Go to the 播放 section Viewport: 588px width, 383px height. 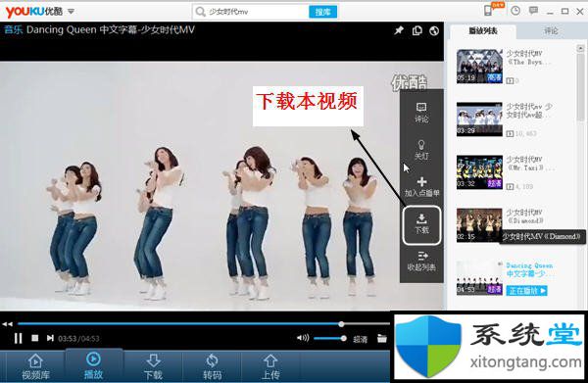(x=93, y=365)
